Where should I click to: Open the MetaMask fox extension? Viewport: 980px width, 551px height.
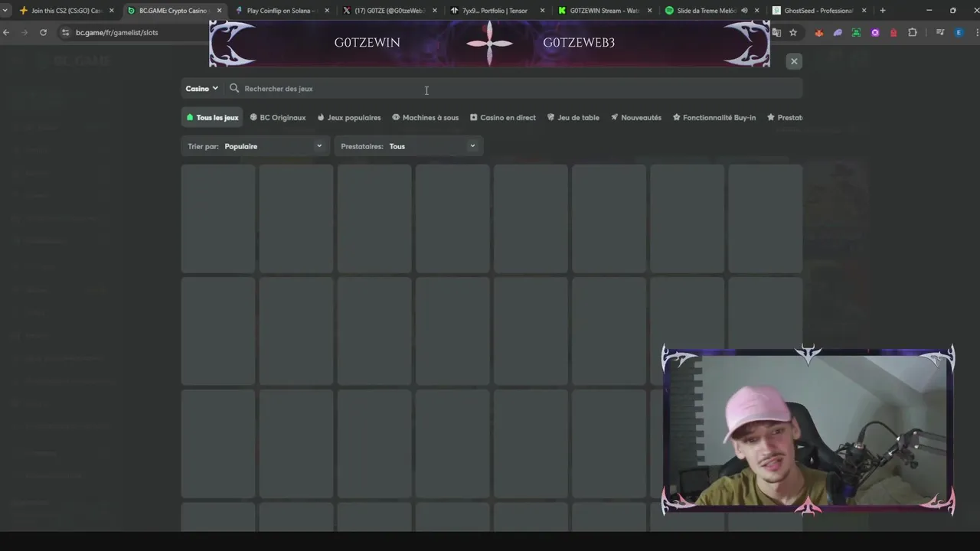pos(819,32)
